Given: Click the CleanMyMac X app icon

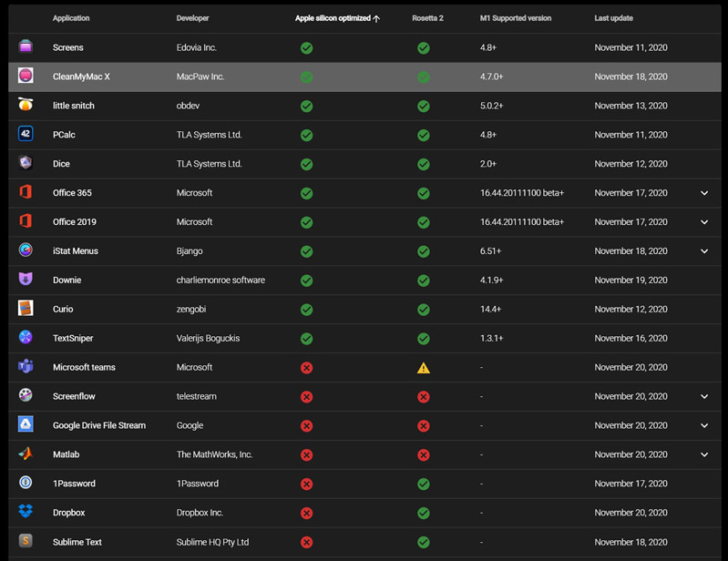Looking at the screenshot, I should (26, 76).
